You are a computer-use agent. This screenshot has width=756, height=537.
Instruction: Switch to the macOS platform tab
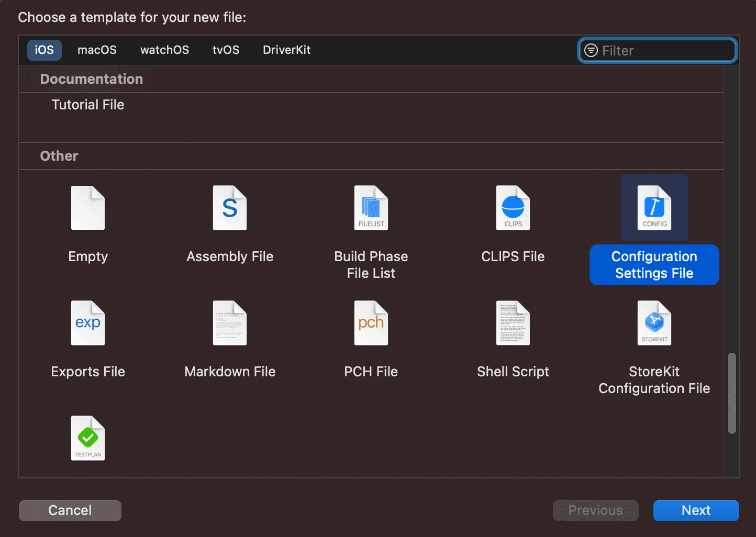[x=97, y=50]
